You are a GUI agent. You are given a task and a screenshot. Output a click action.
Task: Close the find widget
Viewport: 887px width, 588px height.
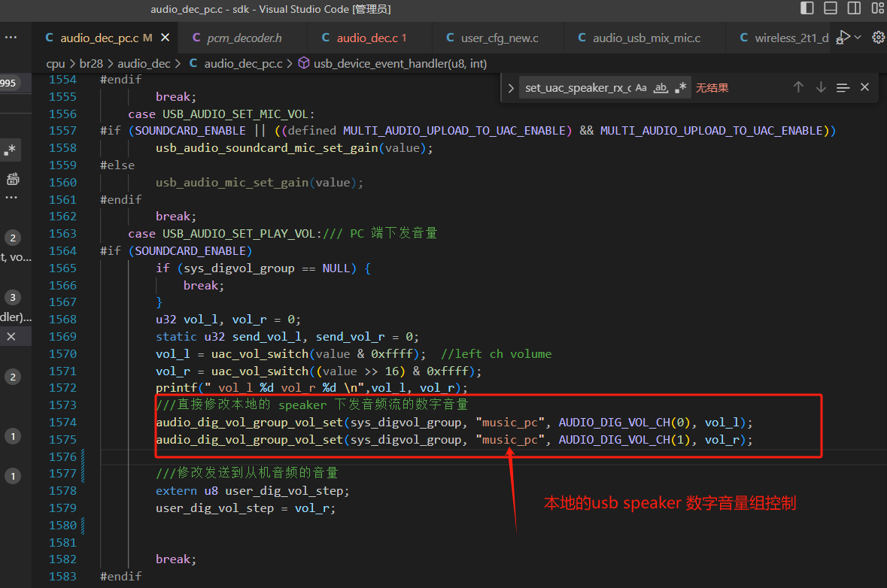pos(864,87)
